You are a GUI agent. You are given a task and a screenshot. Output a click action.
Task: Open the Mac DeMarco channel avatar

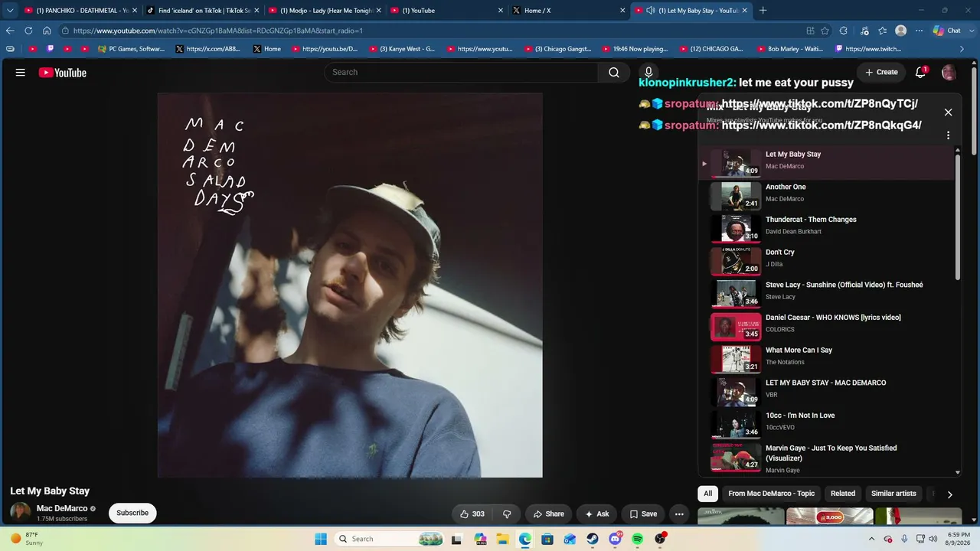(x=21, y=513)
